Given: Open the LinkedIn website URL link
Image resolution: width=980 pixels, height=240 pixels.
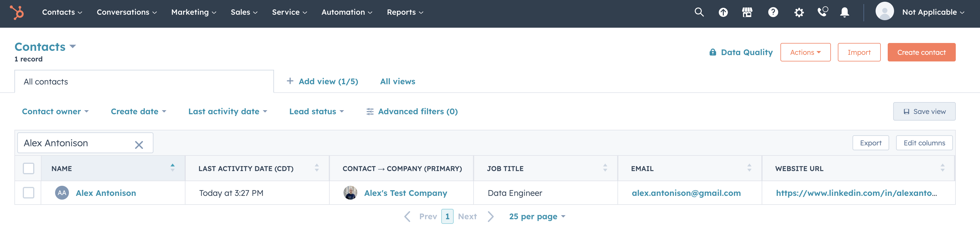Looking at the screenshot, I should pos(856,193).
